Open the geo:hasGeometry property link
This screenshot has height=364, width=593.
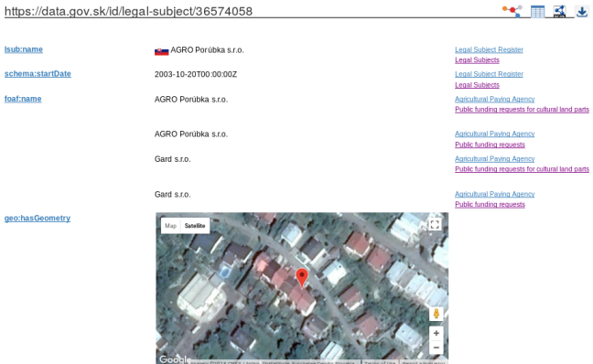pos(38,218)
